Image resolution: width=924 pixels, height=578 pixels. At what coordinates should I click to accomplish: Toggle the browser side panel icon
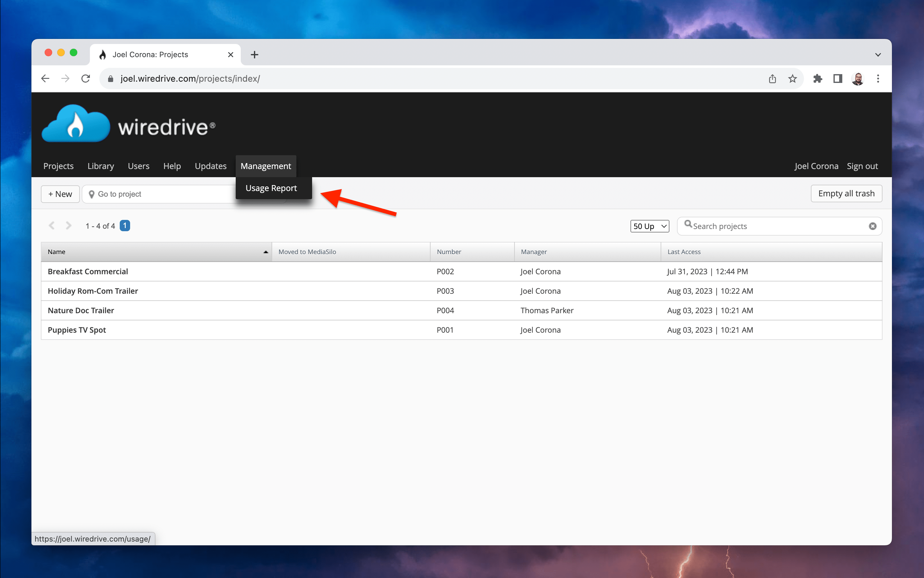(x=838, y=79)
